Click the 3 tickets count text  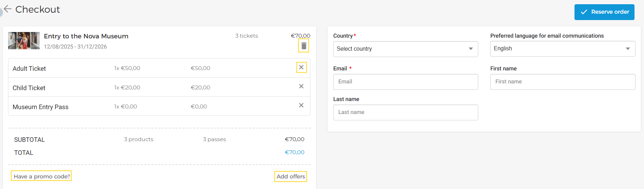tap(247, 36)
